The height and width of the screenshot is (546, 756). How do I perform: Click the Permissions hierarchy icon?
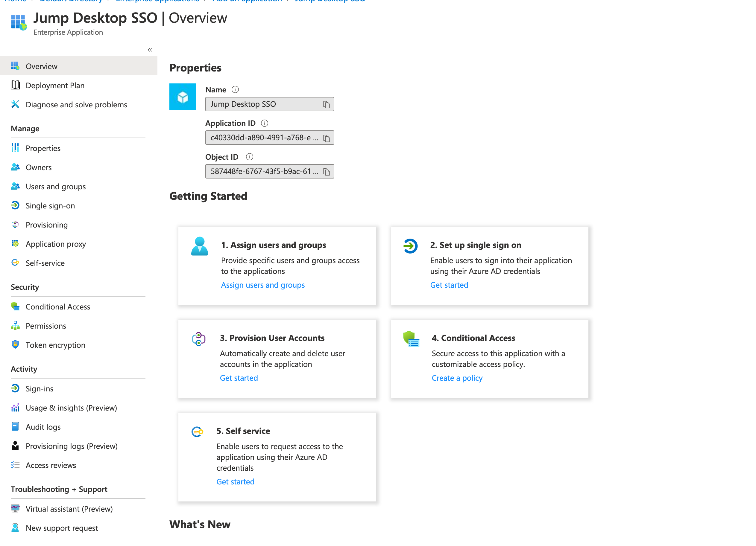pyautogui.click(x=15, y=325)
